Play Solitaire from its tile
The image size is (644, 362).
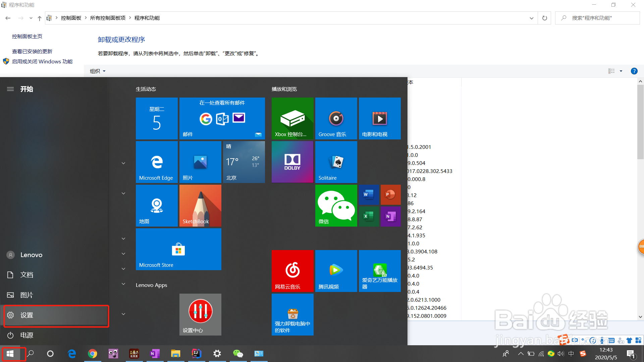tap(336, 162)
